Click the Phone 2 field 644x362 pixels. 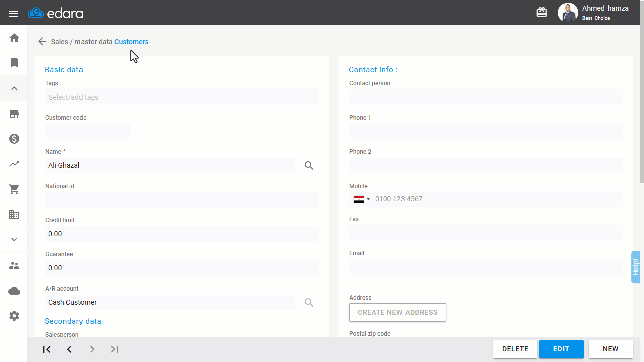point(486,165)
